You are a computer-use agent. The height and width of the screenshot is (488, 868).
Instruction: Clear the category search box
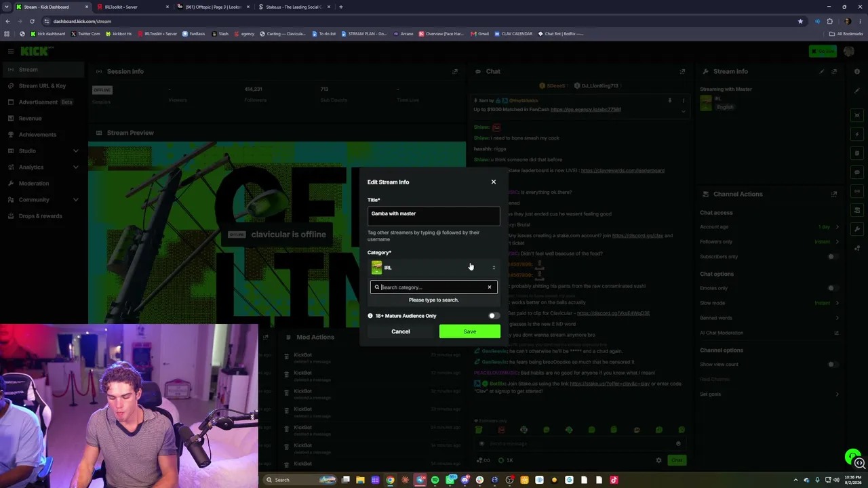coord(490,287)
